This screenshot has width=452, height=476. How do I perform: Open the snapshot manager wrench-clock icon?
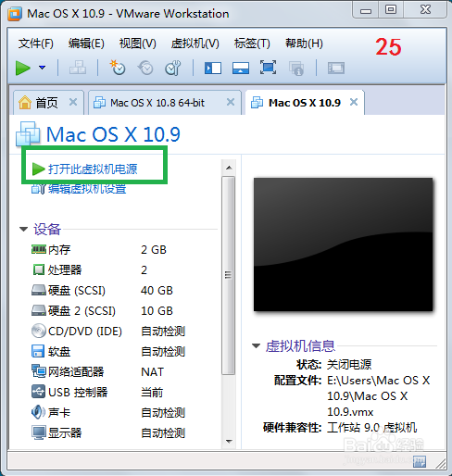[x=173, y=68]
